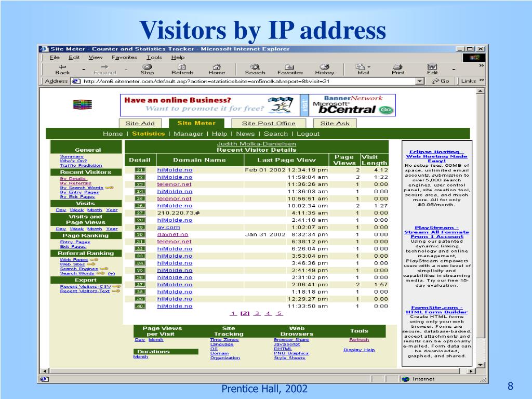532x399 pixels.
Task: Click the horizontal scrollbar left arrow
Action: [x=44, y=371]
